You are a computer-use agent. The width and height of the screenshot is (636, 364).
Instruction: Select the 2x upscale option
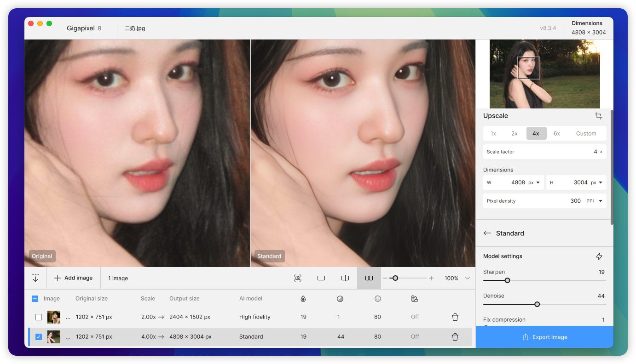coord(514,133)
